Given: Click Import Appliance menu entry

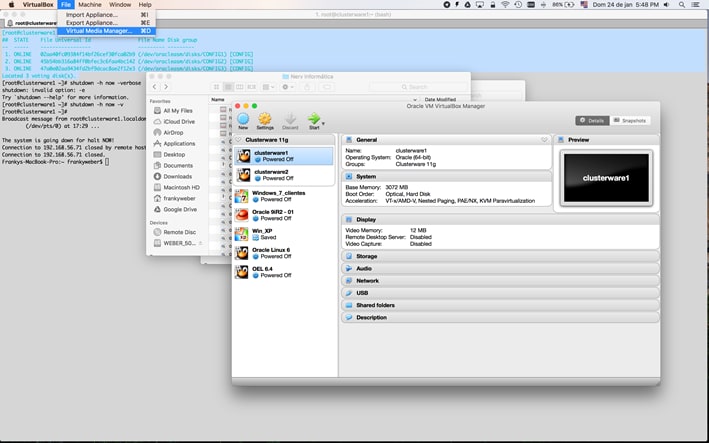Looking at the screenshot, I should tap(91, 14).
